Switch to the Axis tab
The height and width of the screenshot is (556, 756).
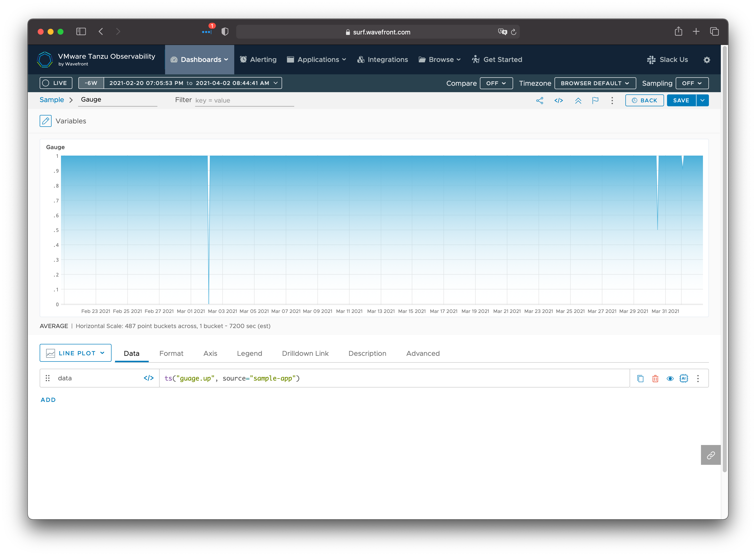click(x=210, y=353)
